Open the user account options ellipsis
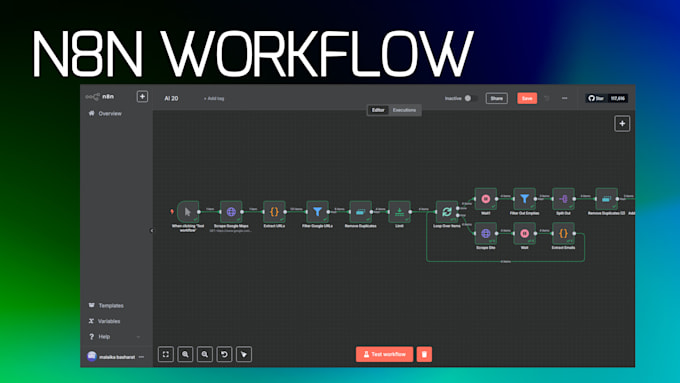 click(x=141, y=357)
